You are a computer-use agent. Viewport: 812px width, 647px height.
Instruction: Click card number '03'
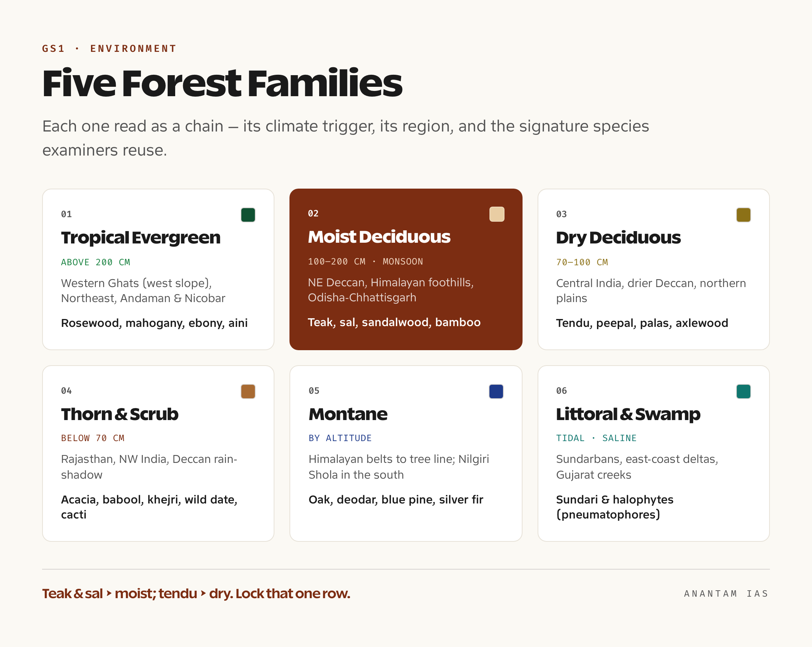click(561, 214)
